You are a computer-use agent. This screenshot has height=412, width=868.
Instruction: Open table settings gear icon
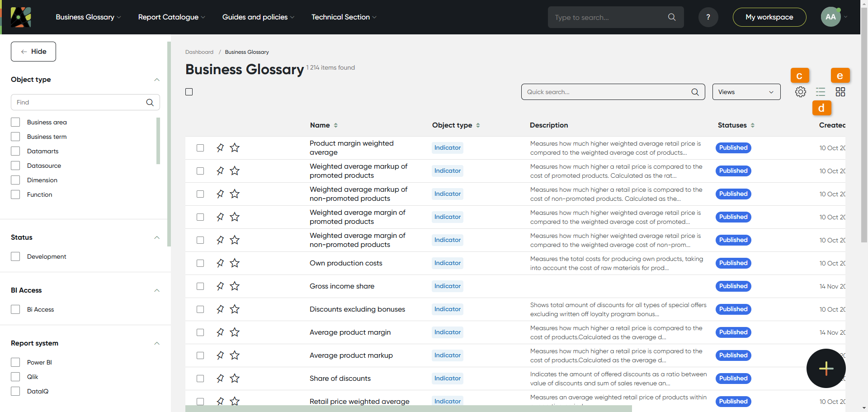tap(800, 92)
